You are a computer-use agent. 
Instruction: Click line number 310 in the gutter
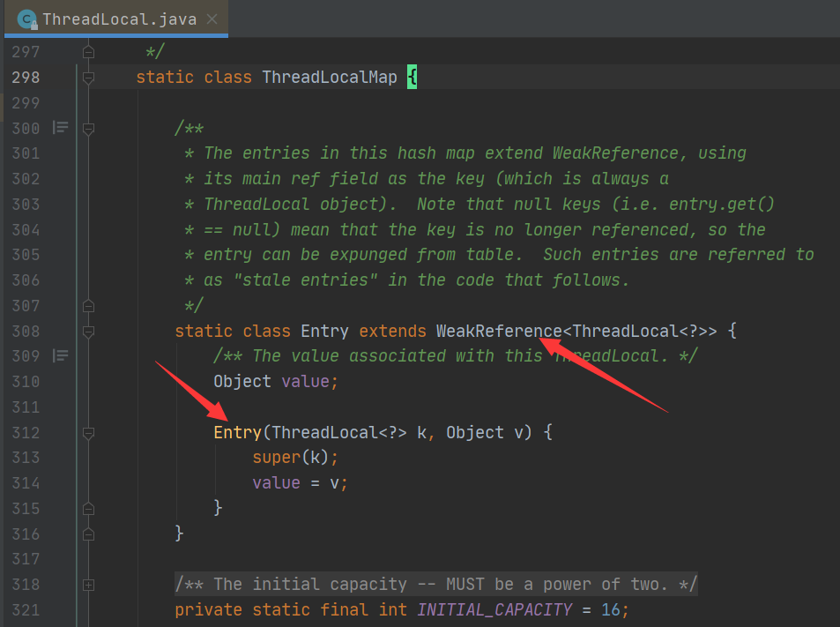pos(26,382)
